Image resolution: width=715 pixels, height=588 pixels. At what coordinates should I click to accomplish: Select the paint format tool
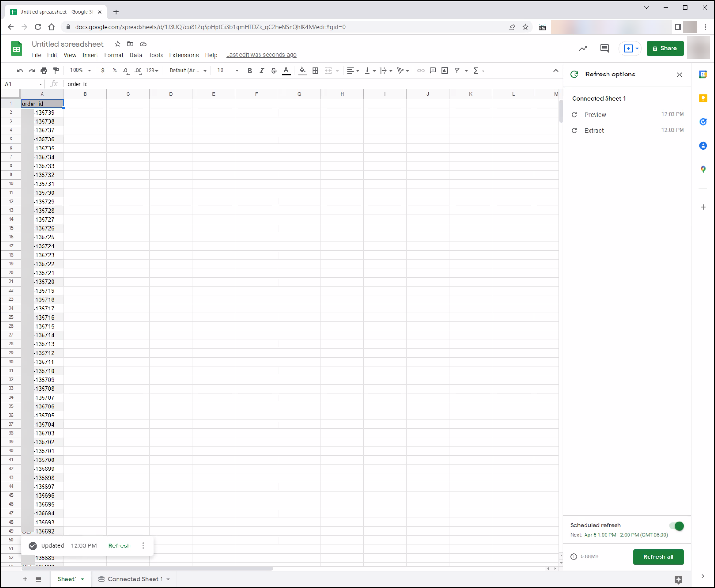coord(56,71)
